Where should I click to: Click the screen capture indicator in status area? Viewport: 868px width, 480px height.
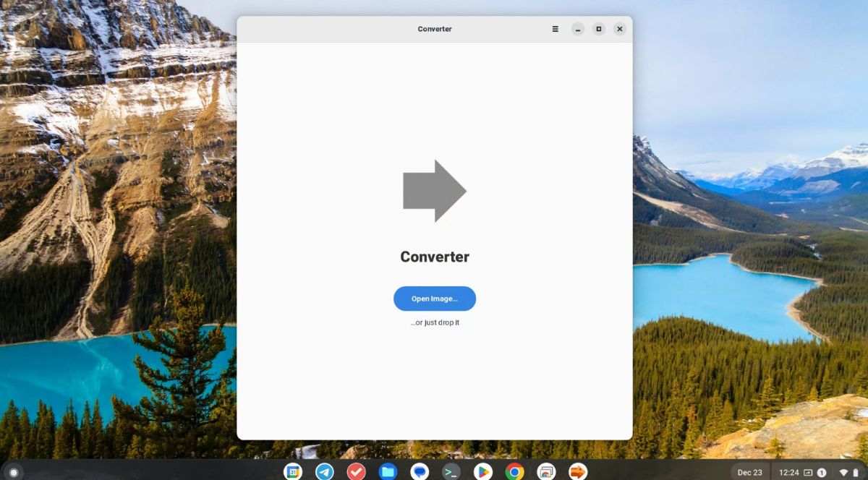[809, 472]
